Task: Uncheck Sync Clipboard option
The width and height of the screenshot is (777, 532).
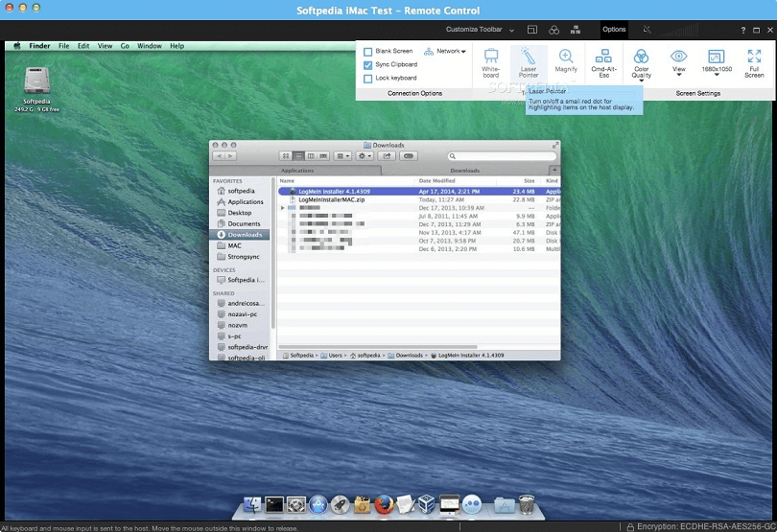Action: click(368, 64)
